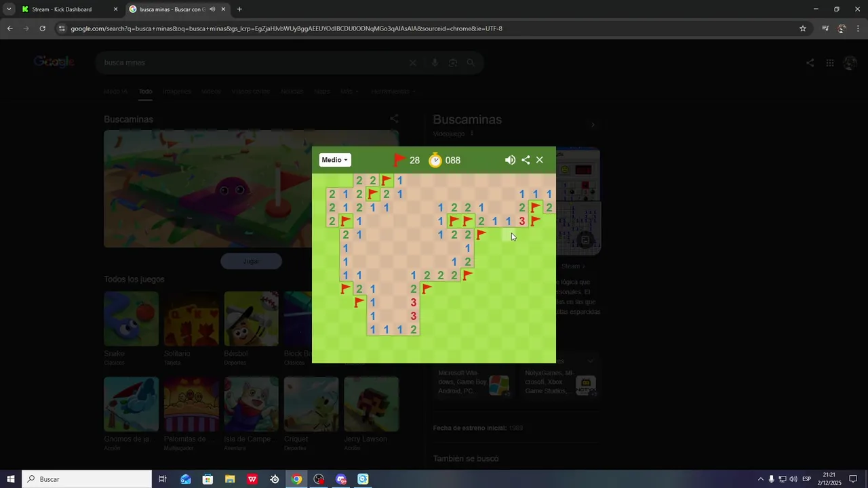The height and width of the screenshot is (488, 868).
Task: Reload the current page
Action: [42, 28]
